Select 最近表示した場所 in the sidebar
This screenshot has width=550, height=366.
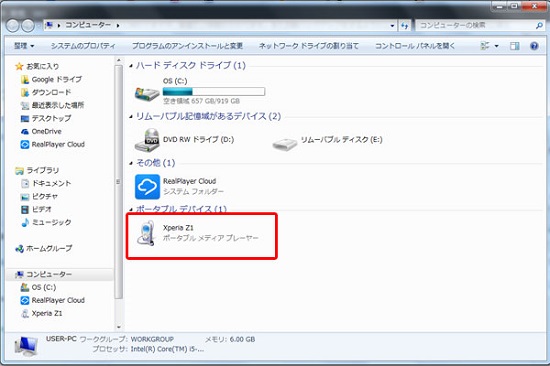click(52, 105)
